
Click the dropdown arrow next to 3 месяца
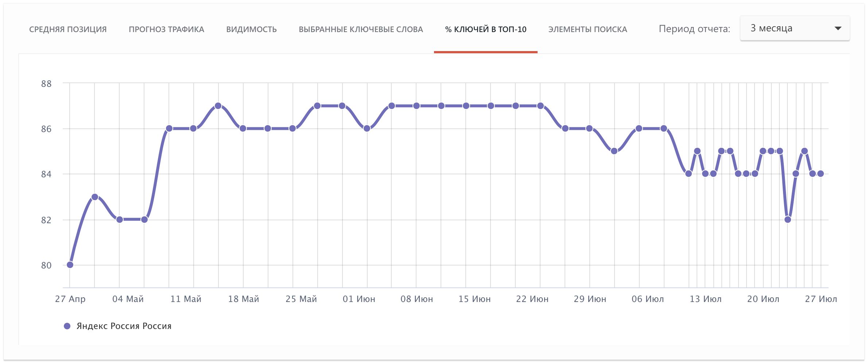tap(838, 28)
